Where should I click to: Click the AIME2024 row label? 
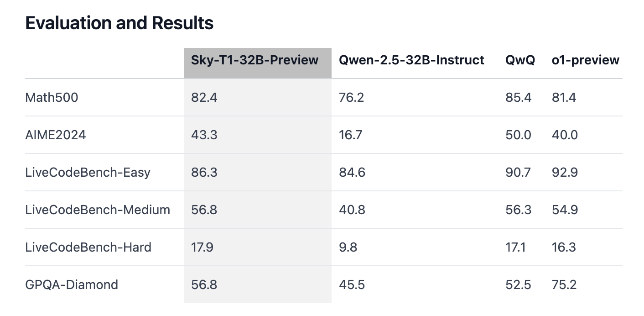click(x=56, y=135)
